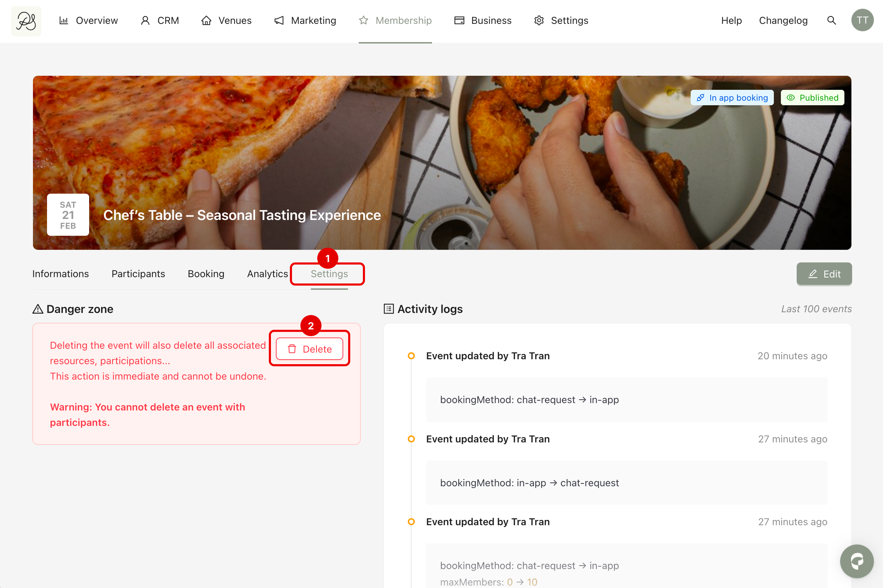Open the Changelog link
Image resolution: width=883 pixels, height=588 pixels.
click(x=783, y=21)
